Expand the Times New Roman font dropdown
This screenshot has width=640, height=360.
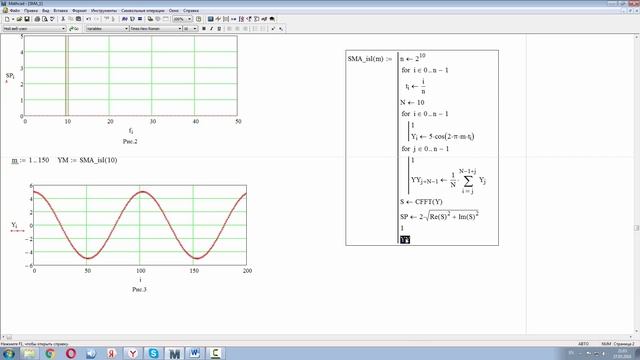[x=180, y=29]
